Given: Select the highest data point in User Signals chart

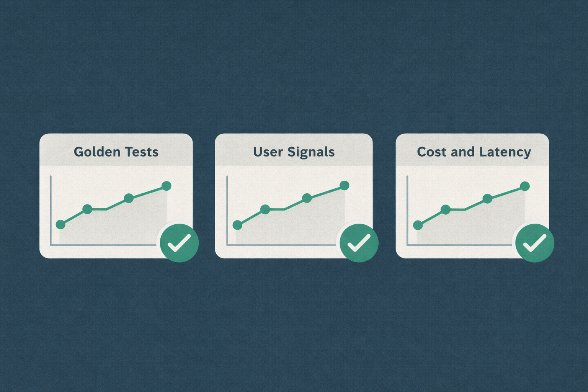Looking at the screenshot, I should click(x=344, y=186).
